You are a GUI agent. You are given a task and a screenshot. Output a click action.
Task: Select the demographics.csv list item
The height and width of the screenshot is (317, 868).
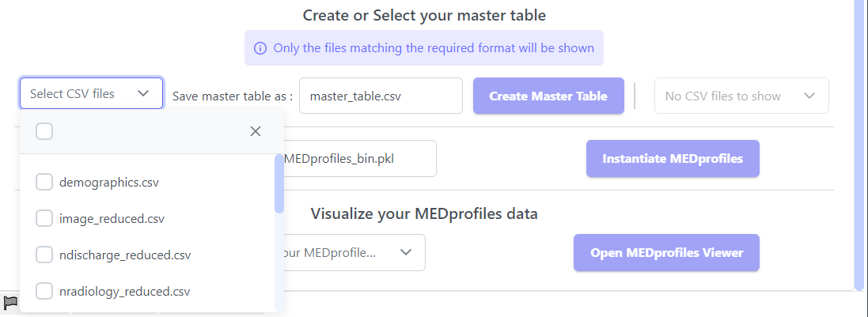coord(109,183)
